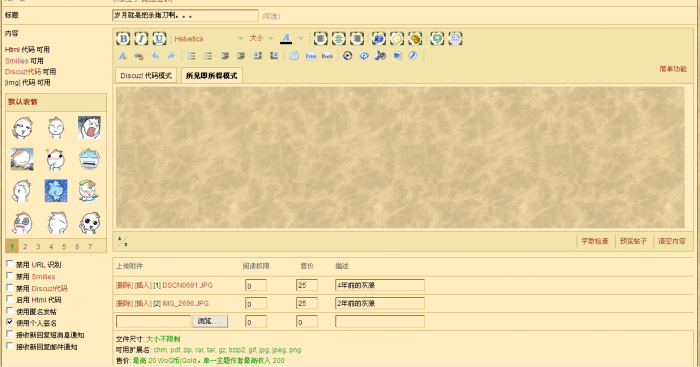Image resolution: width=700 pixels, height=367 pixels.
Task: Click 清空内容 button
Action: (672, 241)
